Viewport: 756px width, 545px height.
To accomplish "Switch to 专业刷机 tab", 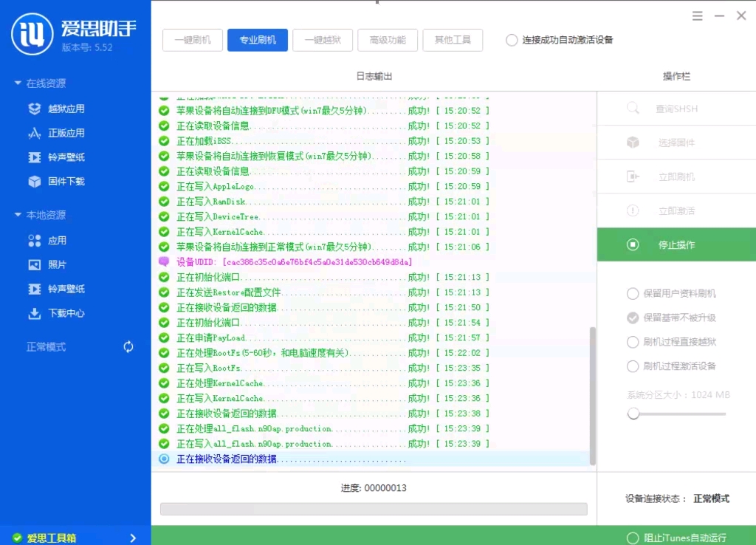I will click(258, 40).
